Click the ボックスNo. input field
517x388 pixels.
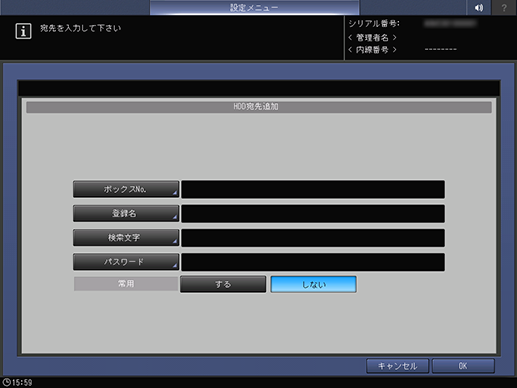(x=313, y=189)
